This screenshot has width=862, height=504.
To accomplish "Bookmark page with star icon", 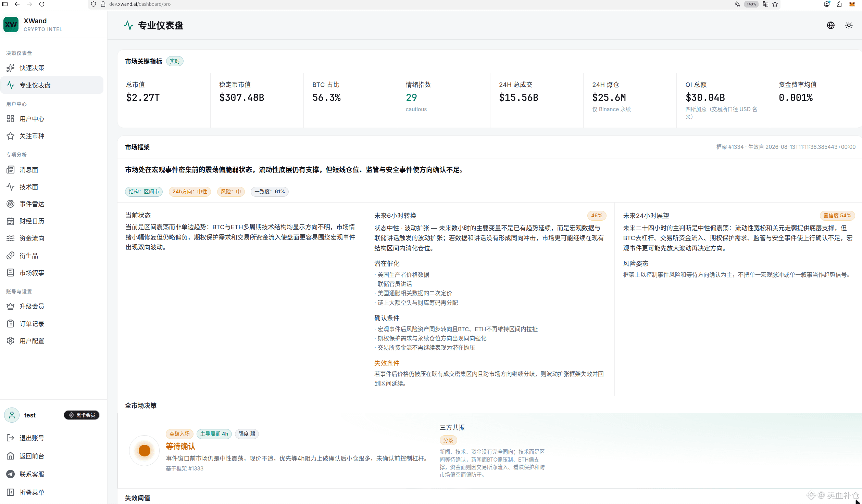I will 775,4.
